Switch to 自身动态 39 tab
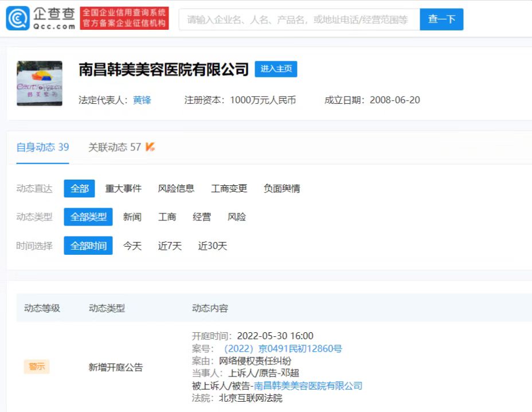 coord(43,147)
